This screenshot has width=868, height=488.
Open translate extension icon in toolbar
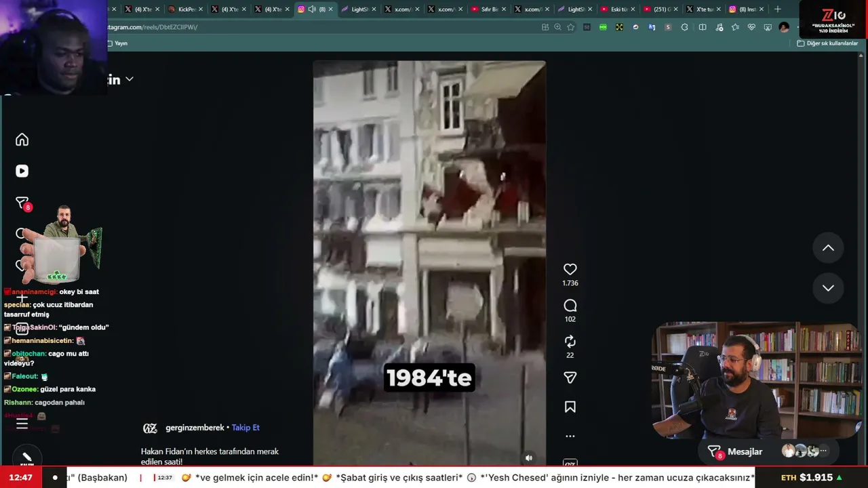pos(652,27)
